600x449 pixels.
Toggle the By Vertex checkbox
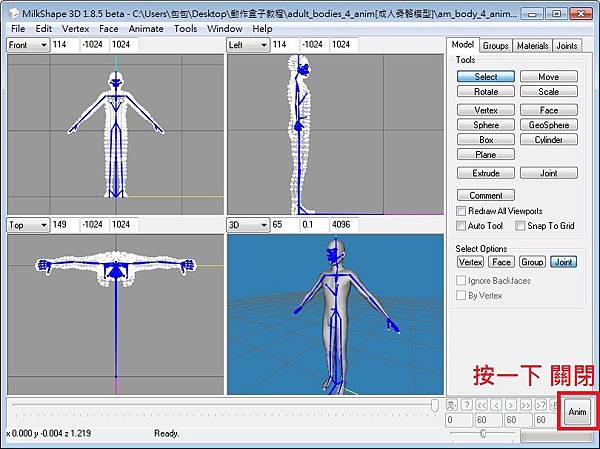coord(461,296)
